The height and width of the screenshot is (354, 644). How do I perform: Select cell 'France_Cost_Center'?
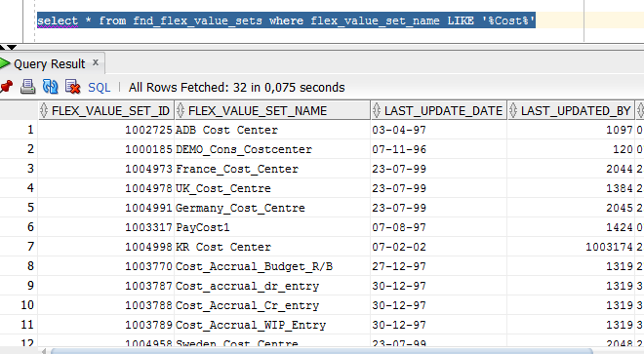[x=272, y=169]
